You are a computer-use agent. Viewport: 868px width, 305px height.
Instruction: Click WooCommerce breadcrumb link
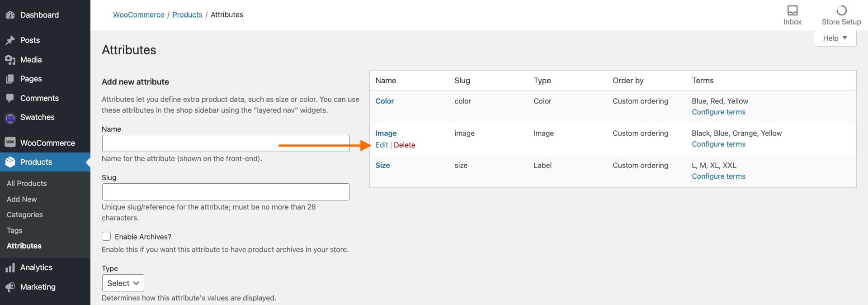[138, 14]
